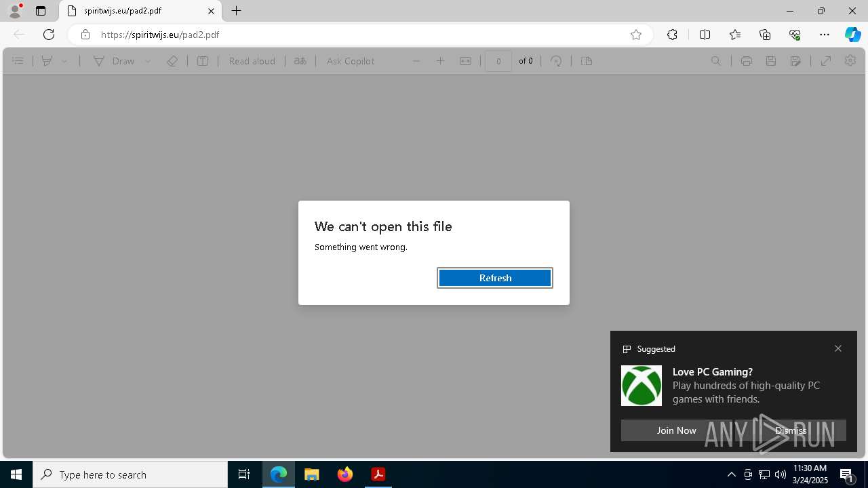Image resolution: width=868 pixels, height=488 pixels.
Task: Click the Add text tool icon
Action: click(x=203, y=61)
